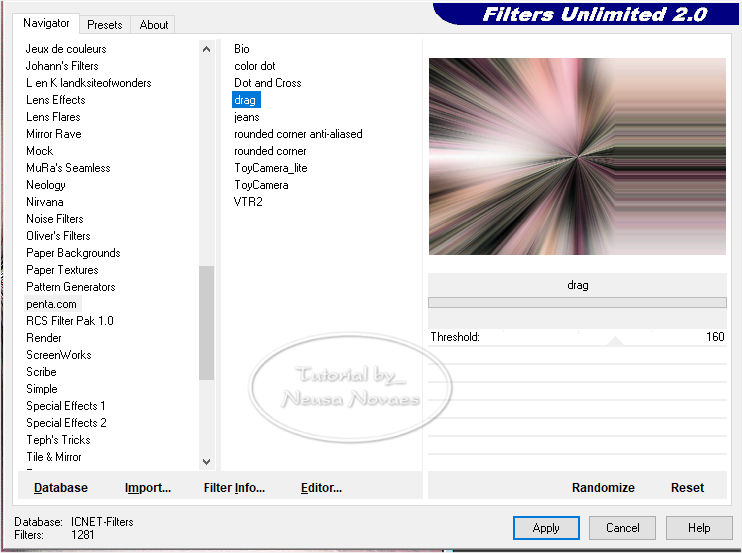Select RCS Filter Pak 1.0 category

coord(70,321)
